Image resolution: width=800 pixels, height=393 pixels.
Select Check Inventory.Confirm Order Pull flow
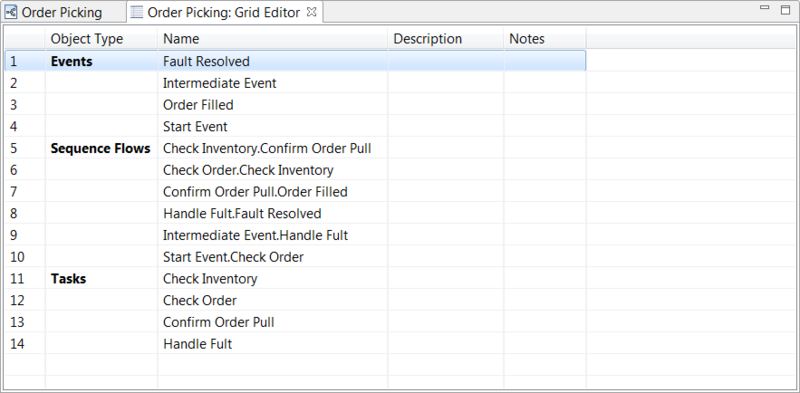272,149
